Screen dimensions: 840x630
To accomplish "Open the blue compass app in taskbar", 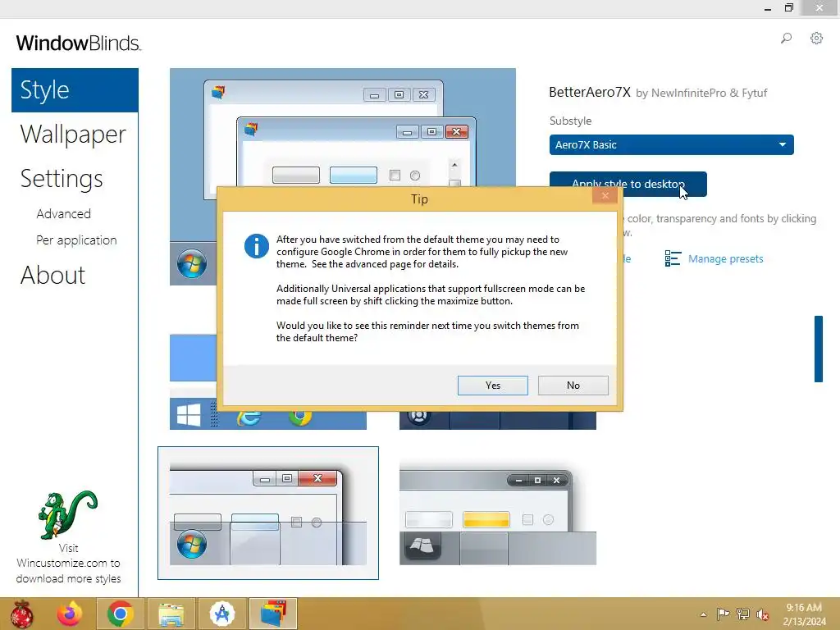I will pos(222,614).
